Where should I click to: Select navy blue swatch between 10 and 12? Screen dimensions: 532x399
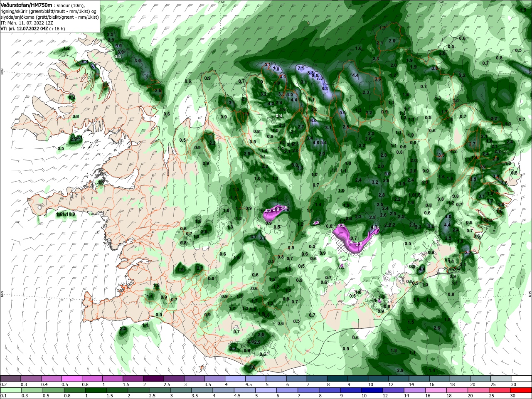coord(372,390)
